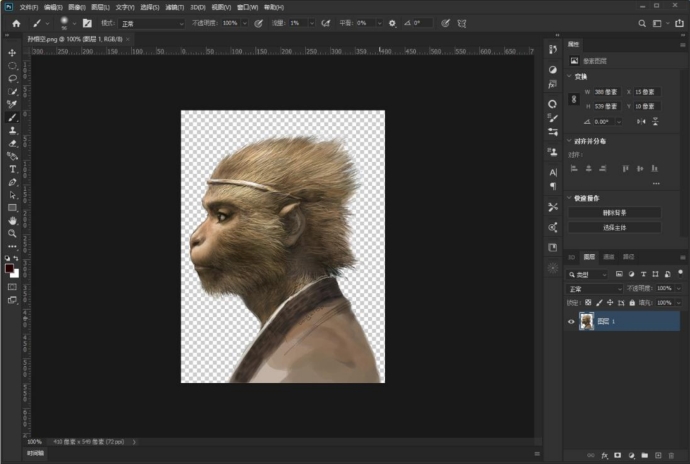Click the create new layer icon

(658, 456)
